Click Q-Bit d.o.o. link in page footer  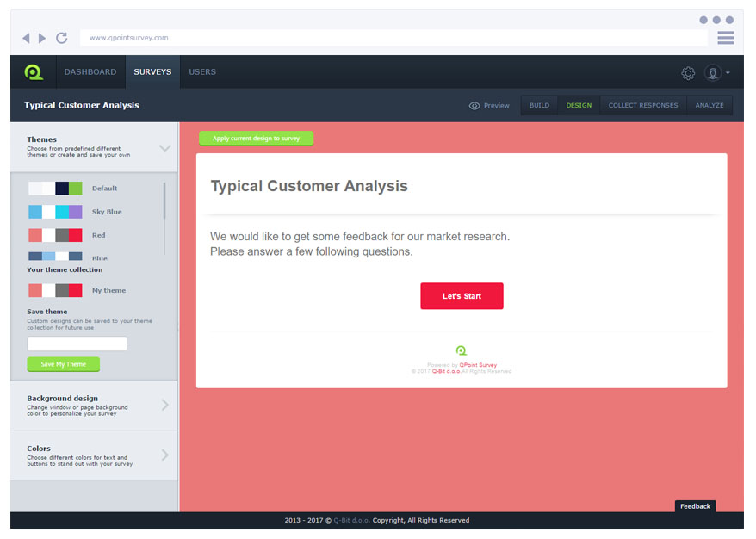351,520
